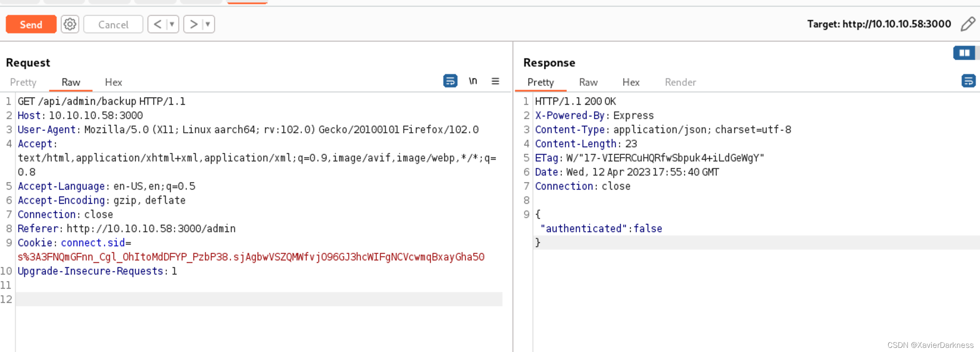Click the Host header line
Viewport: 980px width, 352px height.
coord(80,116)
